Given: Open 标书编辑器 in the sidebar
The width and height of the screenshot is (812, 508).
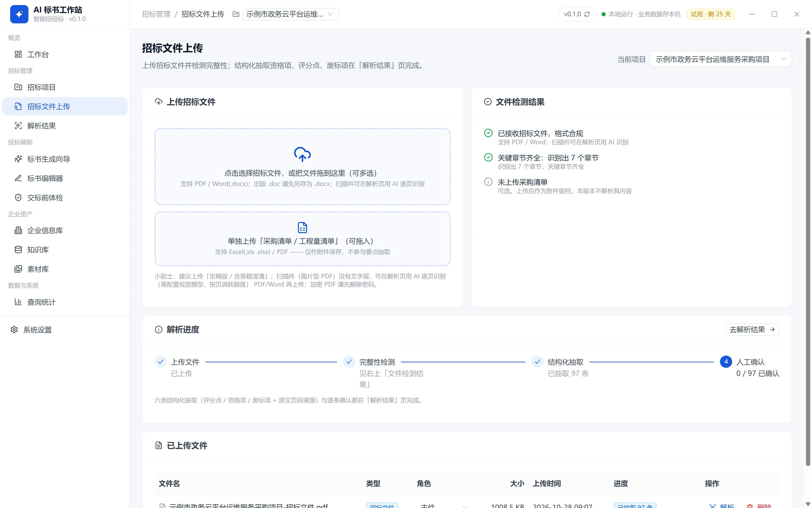Looking at the screenshot, I should [x=65, y=178].
